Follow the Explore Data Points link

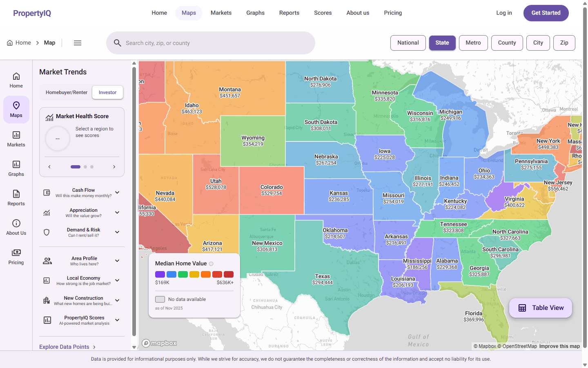(x=64, y=347)
